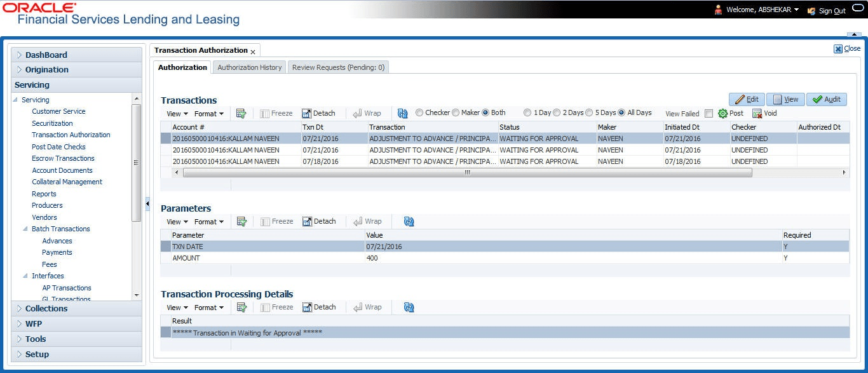Open AP Transactions under Interfaces
The width and height of the screenshot is (868, 373).
(x=67, y=288)
